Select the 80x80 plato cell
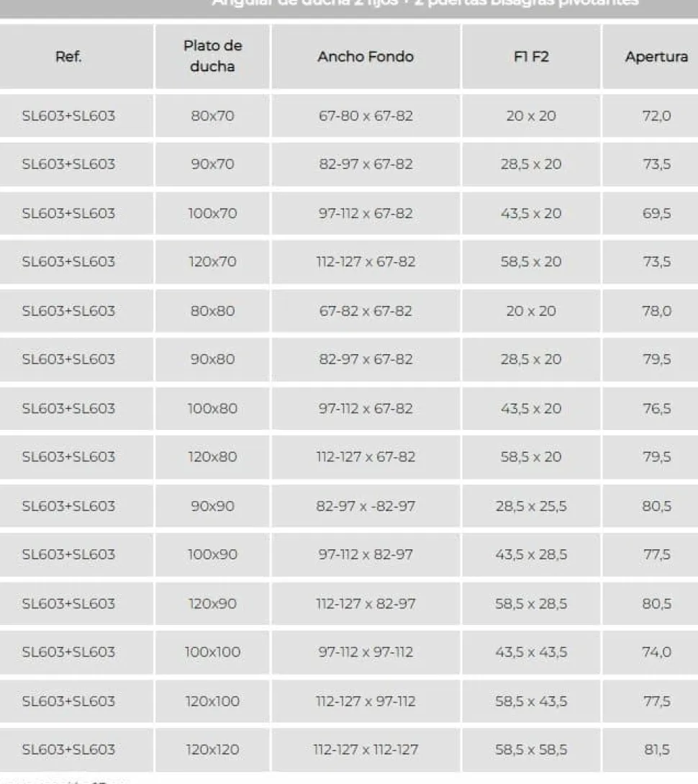Viewport: 698px width, 784px height. [212, 311]
